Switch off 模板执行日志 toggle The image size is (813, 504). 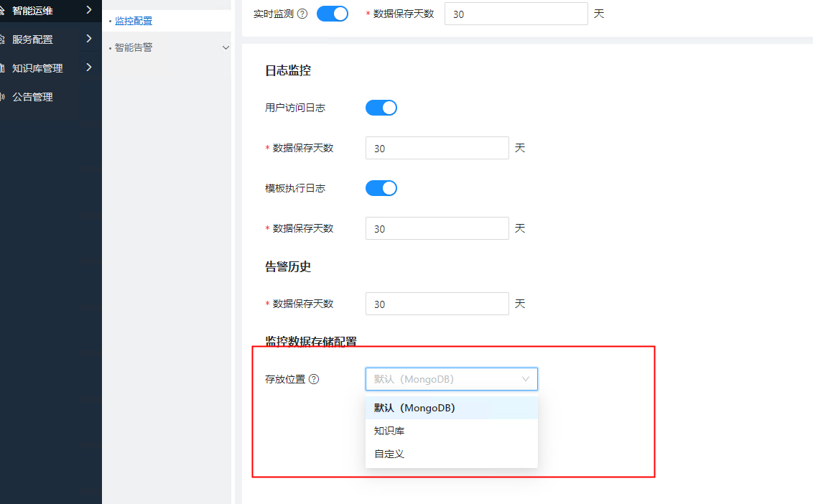(381, 188)
